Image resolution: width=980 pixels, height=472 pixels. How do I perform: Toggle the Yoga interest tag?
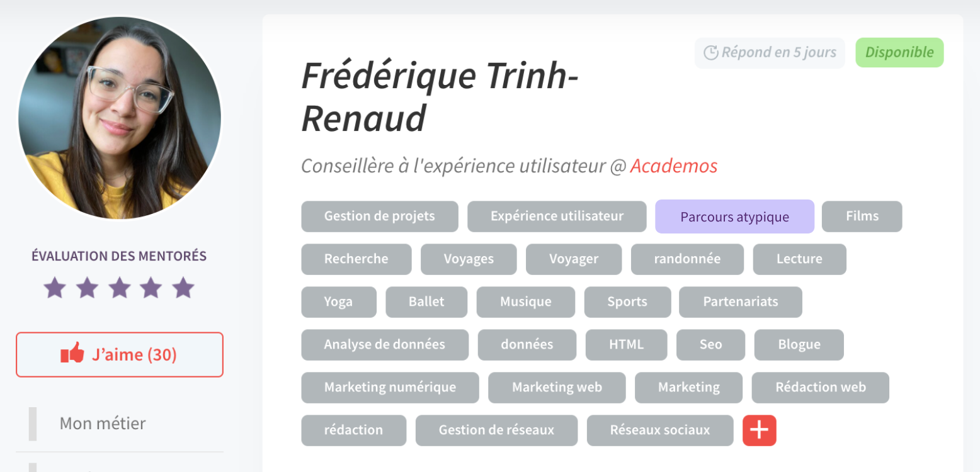pos(339,301)
